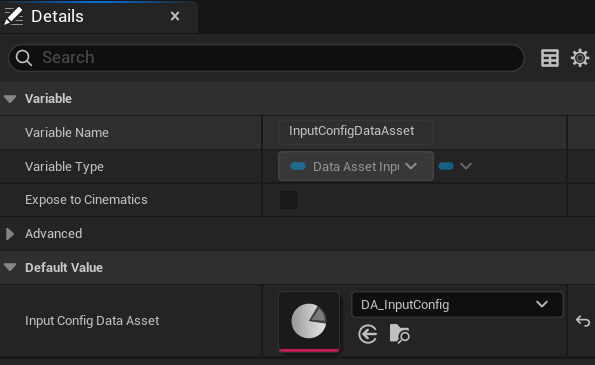
Task: Close the Details tab
Action: click(x=175, y=16)
